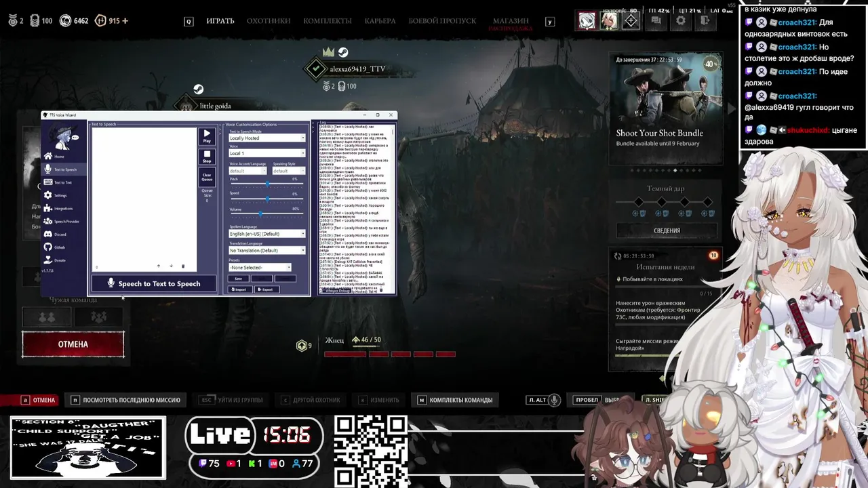The image size is (868, 488).
Task: Click exit game door icon
Action: (705, 21)
